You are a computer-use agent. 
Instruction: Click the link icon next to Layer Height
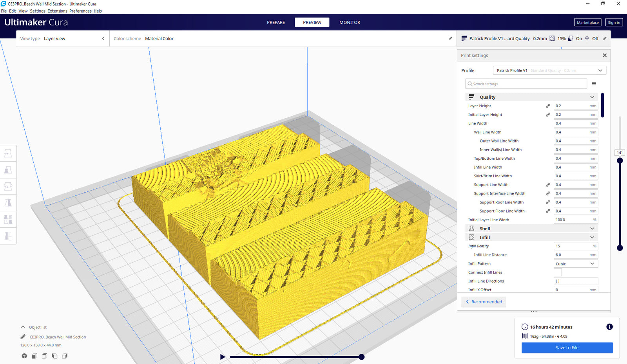(548, 106)
